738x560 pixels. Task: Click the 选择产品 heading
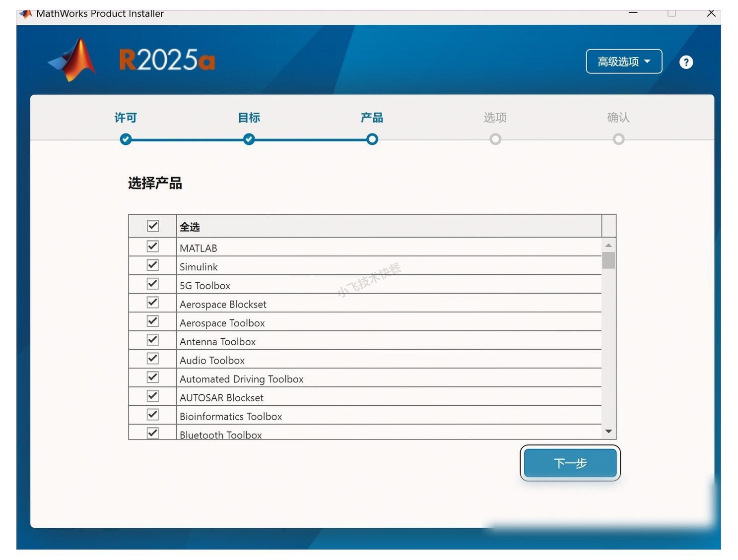155,183
